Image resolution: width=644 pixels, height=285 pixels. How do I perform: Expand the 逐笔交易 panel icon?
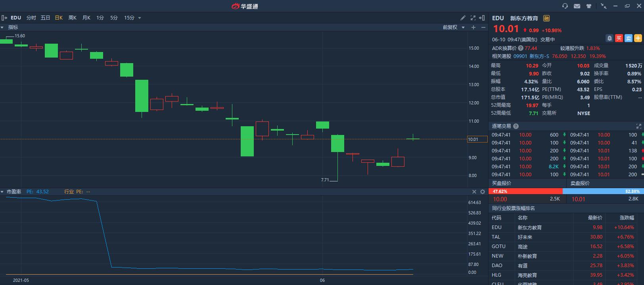(x=639, y=126)
